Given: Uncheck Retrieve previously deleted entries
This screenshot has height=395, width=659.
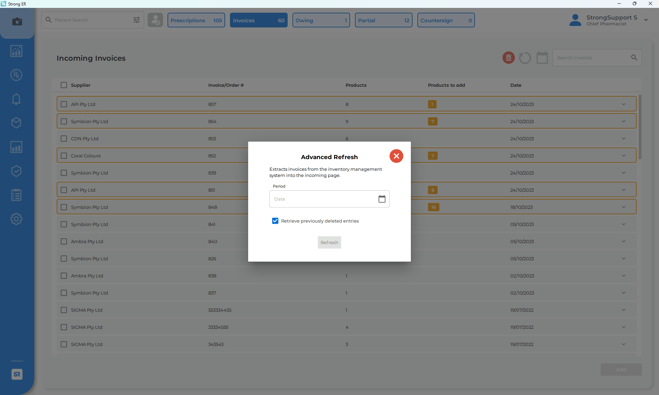Looking at the screenshot, I should click(x=275, y=221).
